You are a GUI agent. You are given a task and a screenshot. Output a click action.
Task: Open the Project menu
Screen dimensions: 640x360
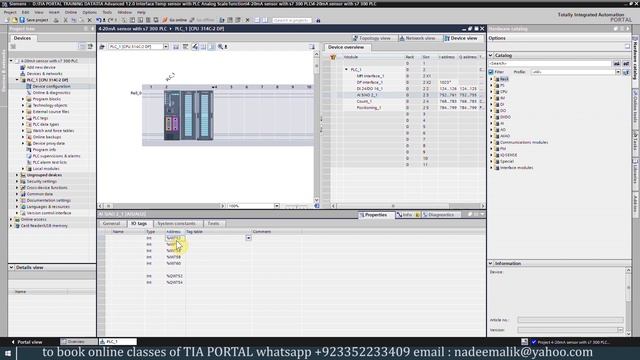tap(10, 12)
